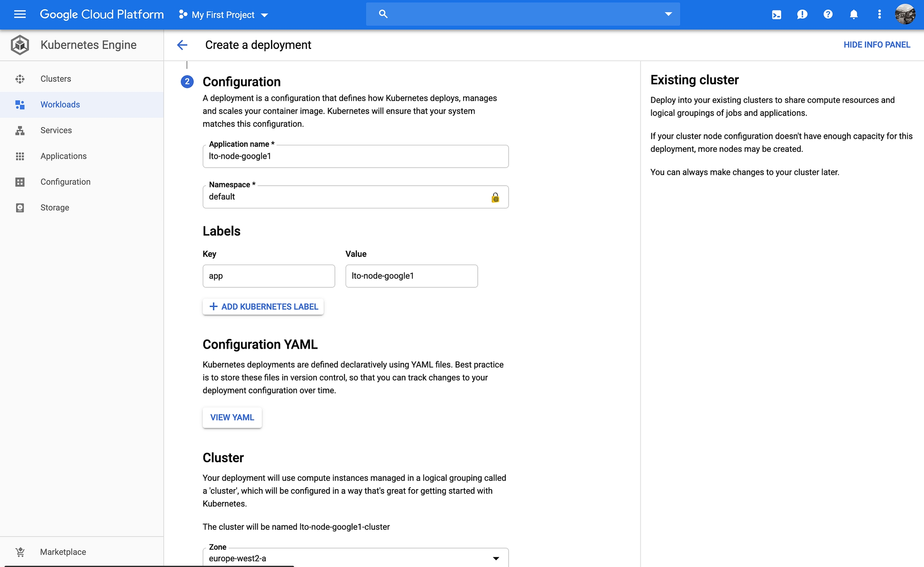Select Workloads in the sidebar
Image resolution: width=924 pixels, height=567 pixels.
(82, 104)
